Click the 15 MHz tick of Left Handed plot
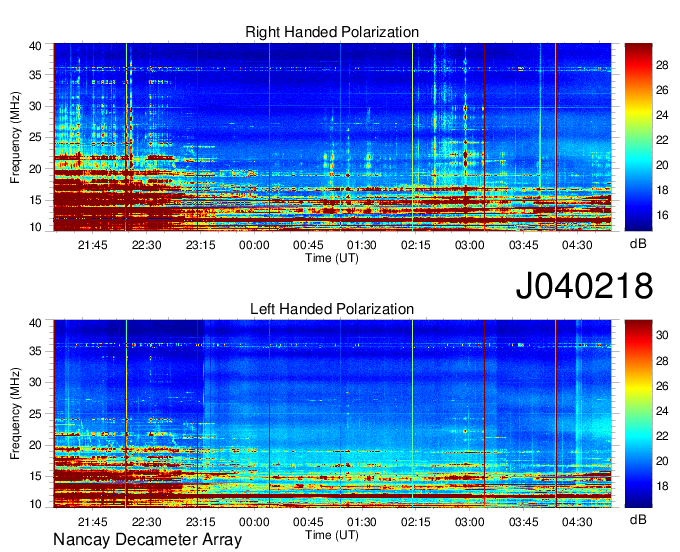Screen dimensions: 680x552 pyautogui.click(x=35, y=476)
